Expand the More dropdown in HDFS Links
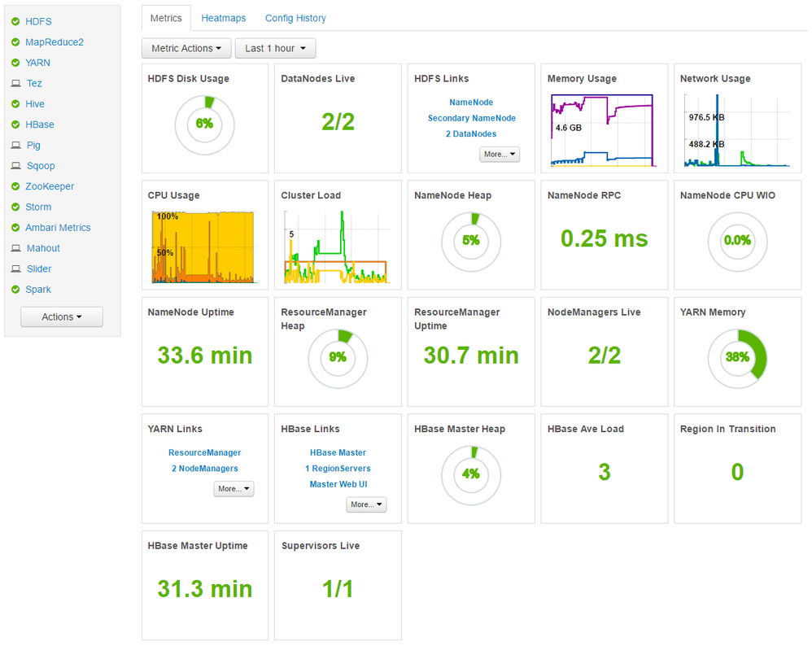 (x=500, y=155)
